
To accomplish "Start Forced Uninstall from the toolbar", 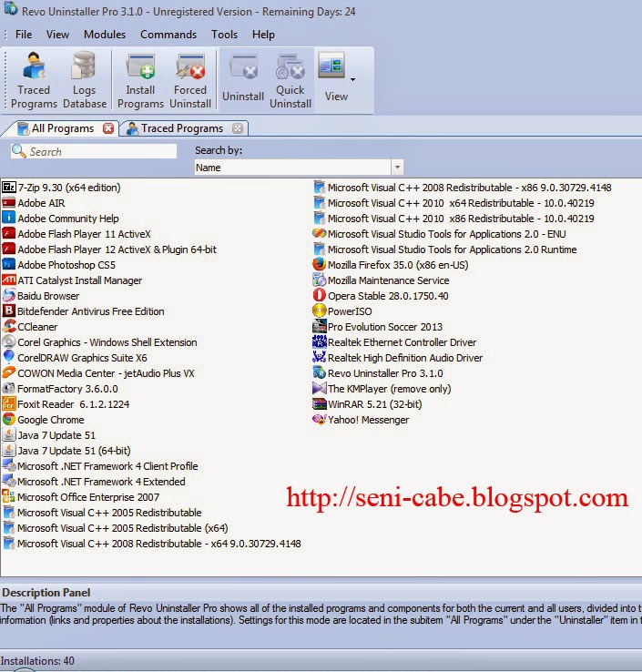I will pyautogui.click(x=190, y=80).
